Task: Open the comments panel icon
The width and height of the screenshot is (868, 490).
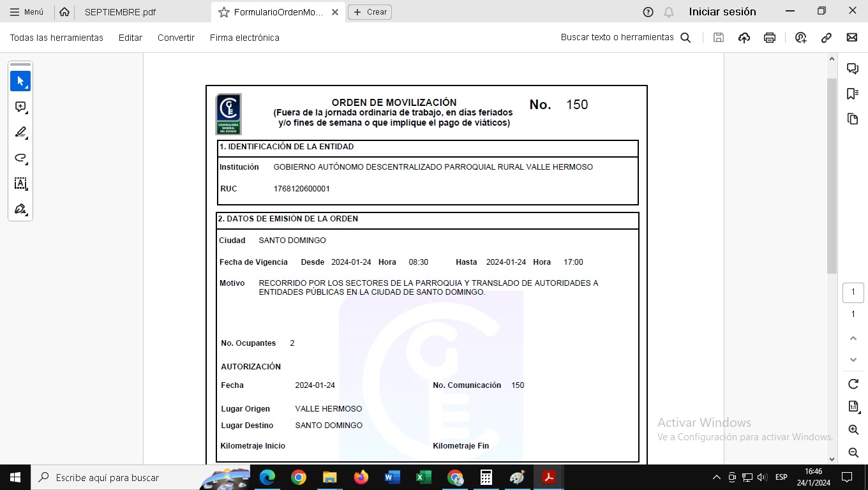Action: 852,68
